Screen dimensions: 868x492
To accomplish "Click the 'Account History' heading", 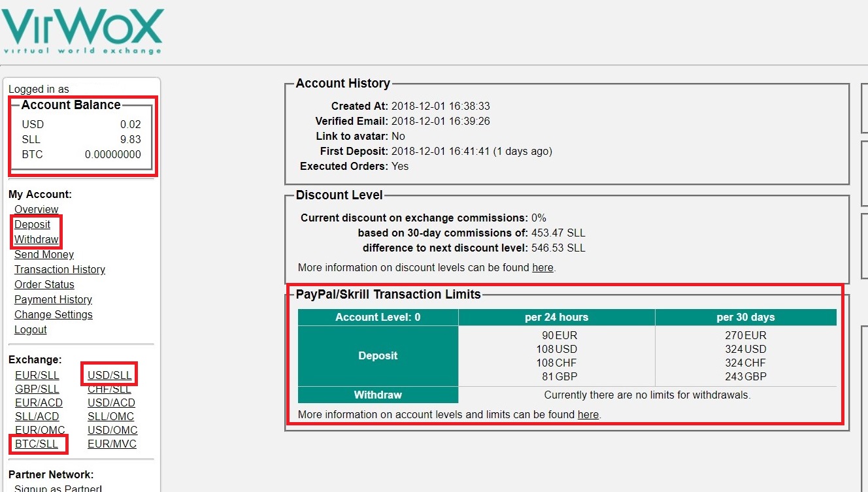I will (343, 84).
